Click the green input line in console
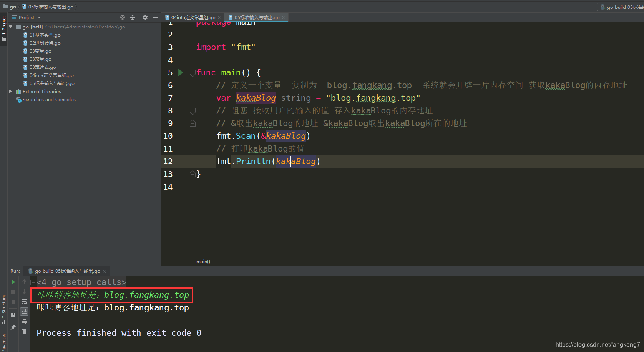 113,295
